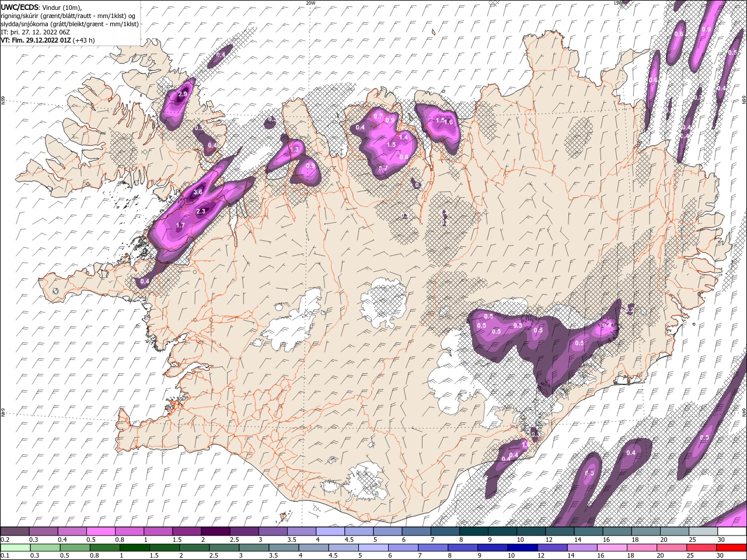Click the palest green 0.1 swatch in the rain scale

click(x=15, y=548)
